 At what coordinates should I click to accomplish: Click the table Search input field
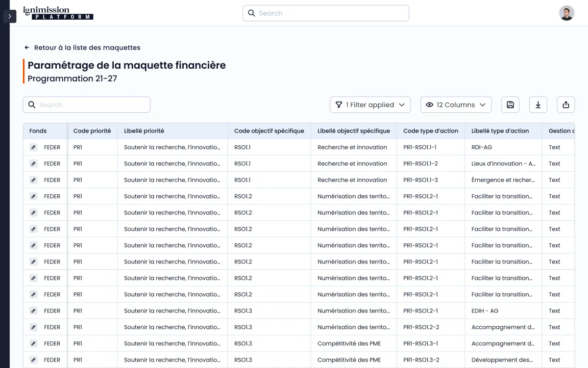pyautogui.click(x=87, y=105)
